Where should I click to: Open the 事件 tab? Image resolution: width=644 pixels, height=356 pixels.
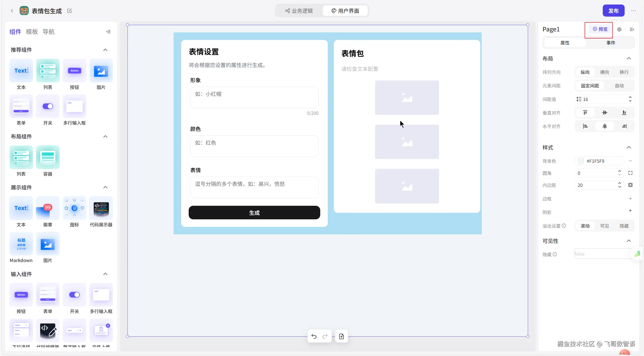click(x=611, y=43)
